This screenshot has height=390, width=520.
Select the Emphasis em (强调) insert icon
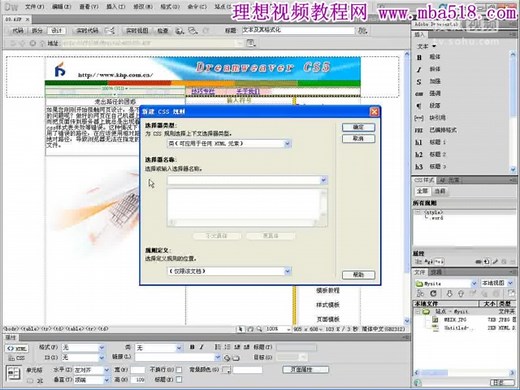pos(419,94)
